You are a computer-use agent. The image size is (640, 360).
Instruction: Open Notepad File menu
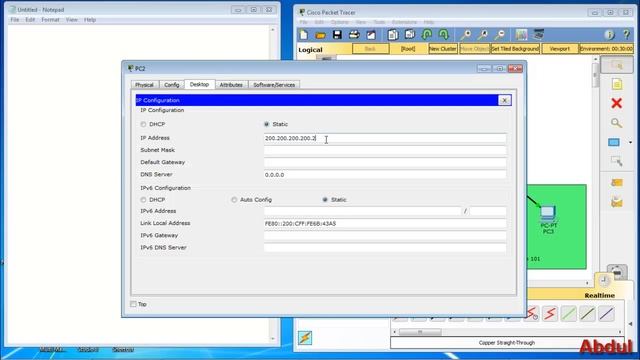pyautogui.click(x=15, y=20)
